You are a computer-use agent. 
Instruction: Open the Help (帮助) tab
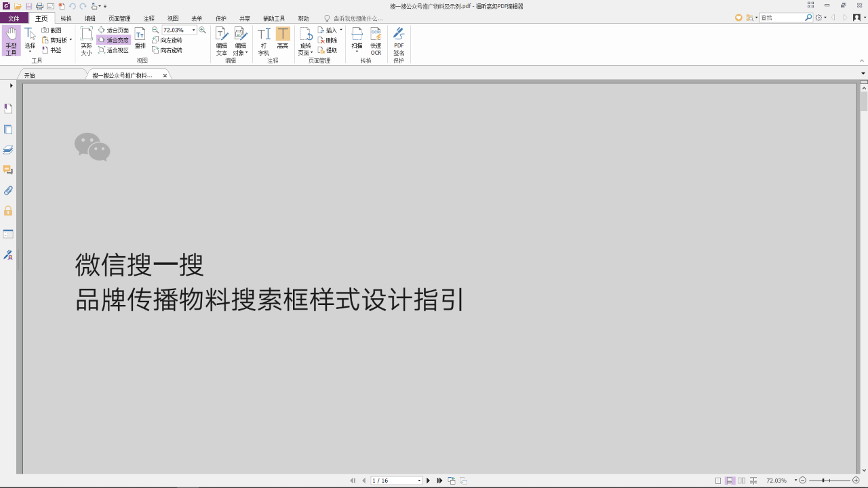click(303, 18)
